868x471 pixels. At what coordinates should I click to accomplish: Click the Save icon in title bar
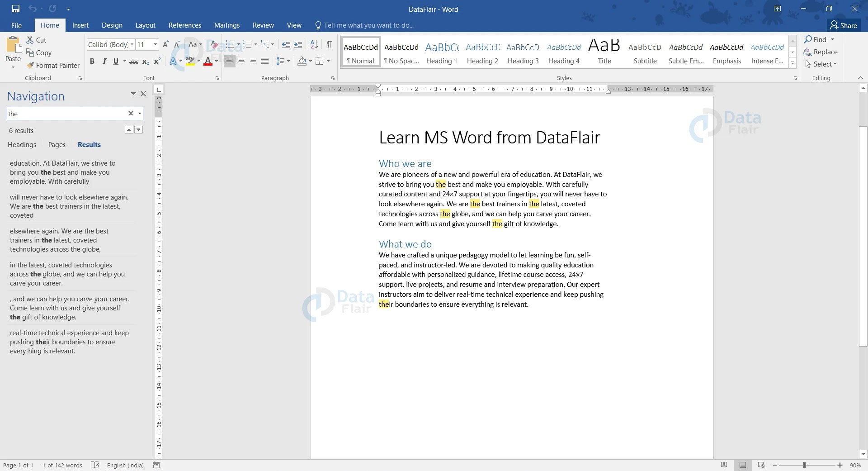pos(16,9)
